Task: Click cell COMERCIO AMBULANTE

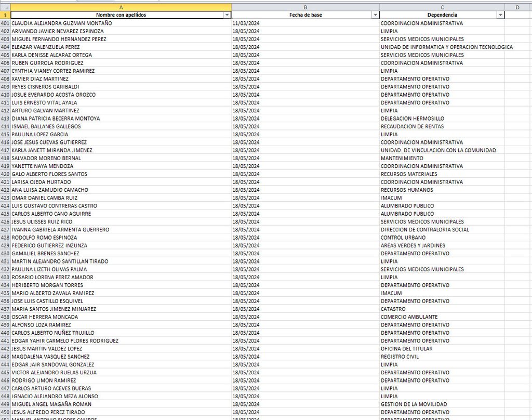Action: click(x=442, y=317)
